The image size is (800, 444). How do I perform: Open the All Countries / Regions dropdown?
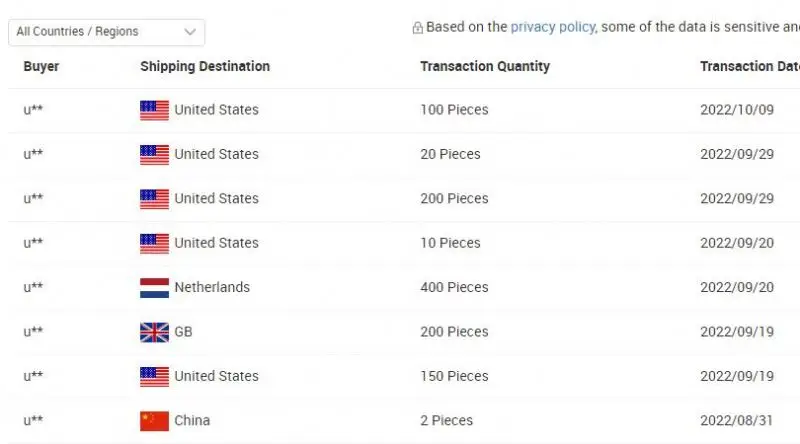point(105,32)
